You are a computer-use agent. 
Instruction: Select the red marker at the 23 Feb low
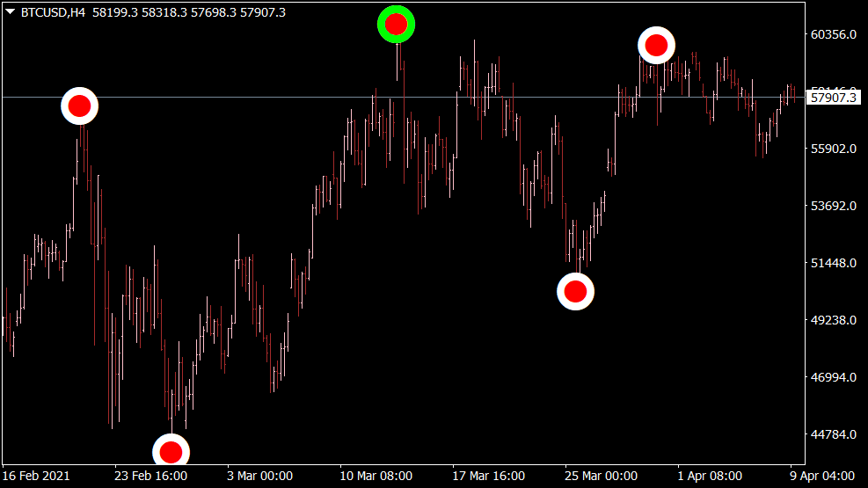(171, 452)
